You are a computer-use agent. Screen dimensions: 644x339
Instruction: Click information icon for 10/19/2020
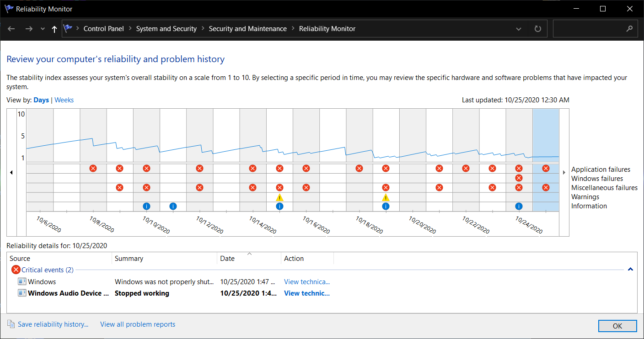pyautogui.click(x=386, y=206)
